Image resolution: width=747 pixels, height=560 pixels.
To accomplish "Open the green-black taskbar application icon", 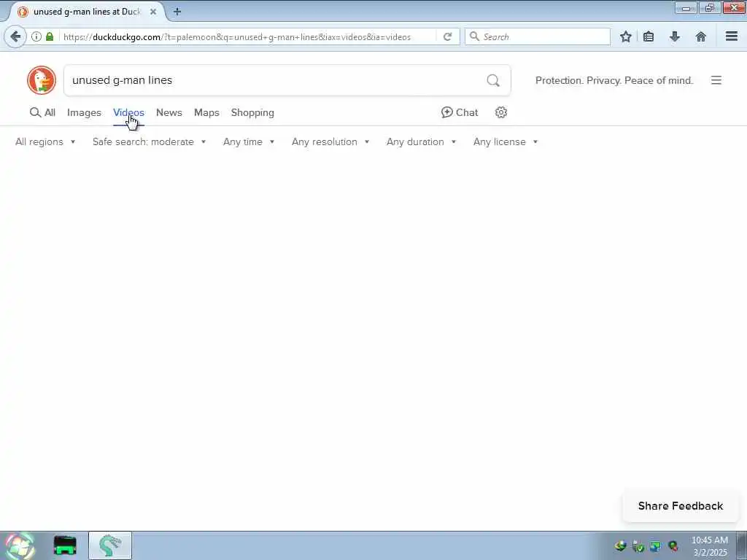I will [65, 545].
